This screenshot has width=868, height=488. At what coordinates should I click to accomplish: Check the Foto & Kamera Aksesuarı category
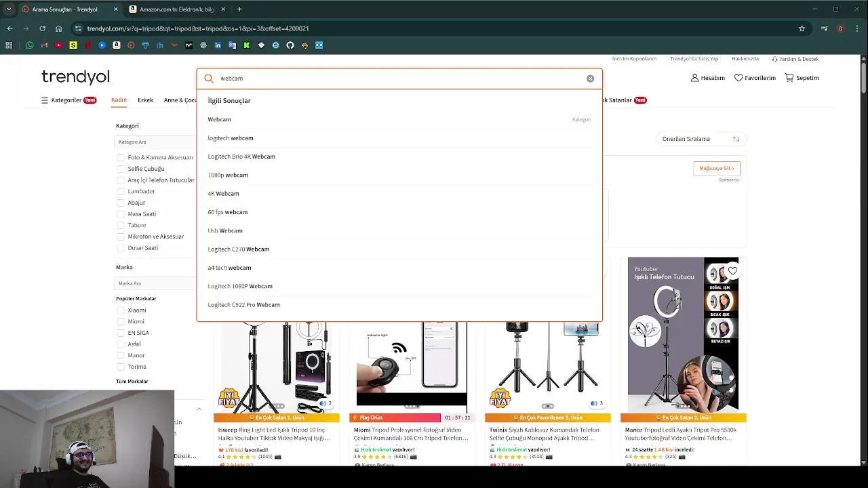[121, 157]
